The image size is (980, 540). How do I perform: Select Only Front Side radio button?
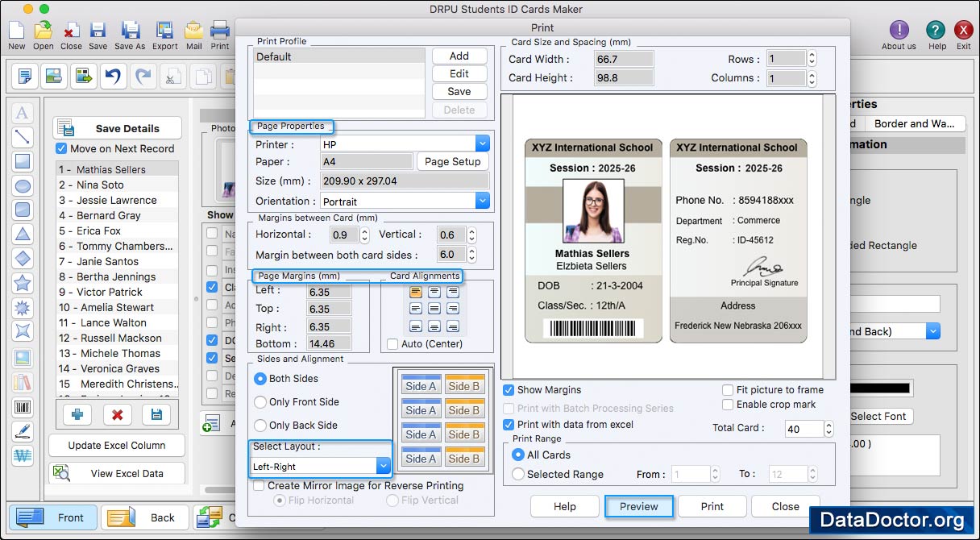click(x=260, y=402)
